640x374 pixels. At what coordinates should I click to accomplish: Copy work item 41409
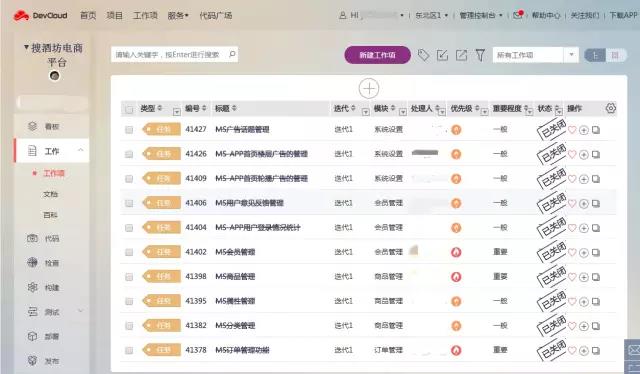tap(596, 179)
